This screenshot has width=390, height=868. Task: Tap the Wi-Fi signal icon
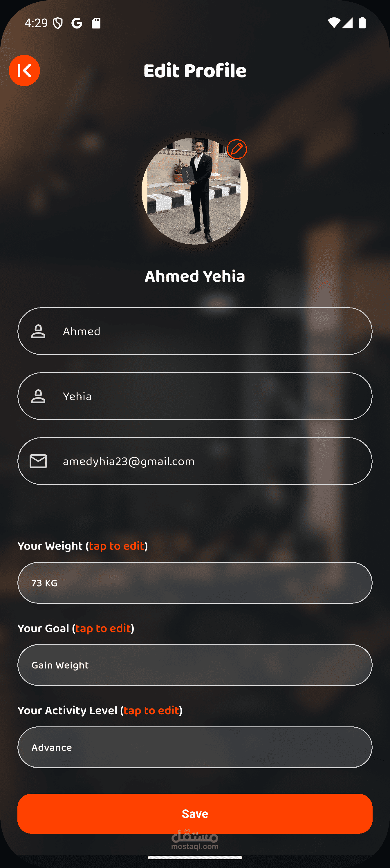pyautogui.click(x=333, y=23)
